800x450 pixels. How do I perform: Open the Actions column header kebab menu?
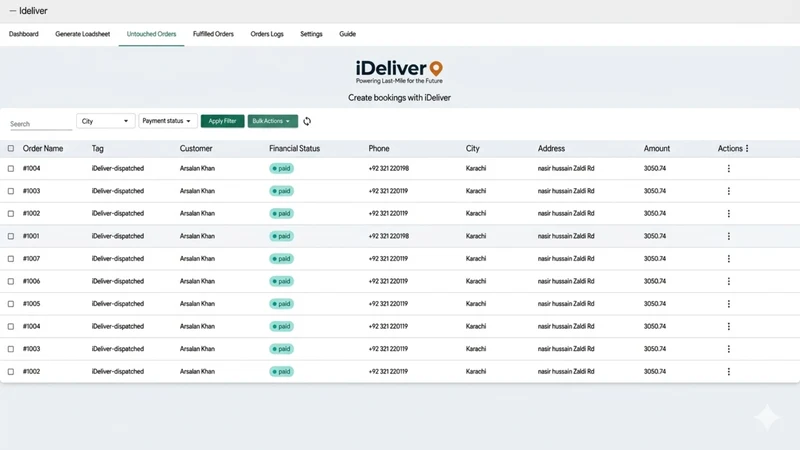[x=747, y=148]
